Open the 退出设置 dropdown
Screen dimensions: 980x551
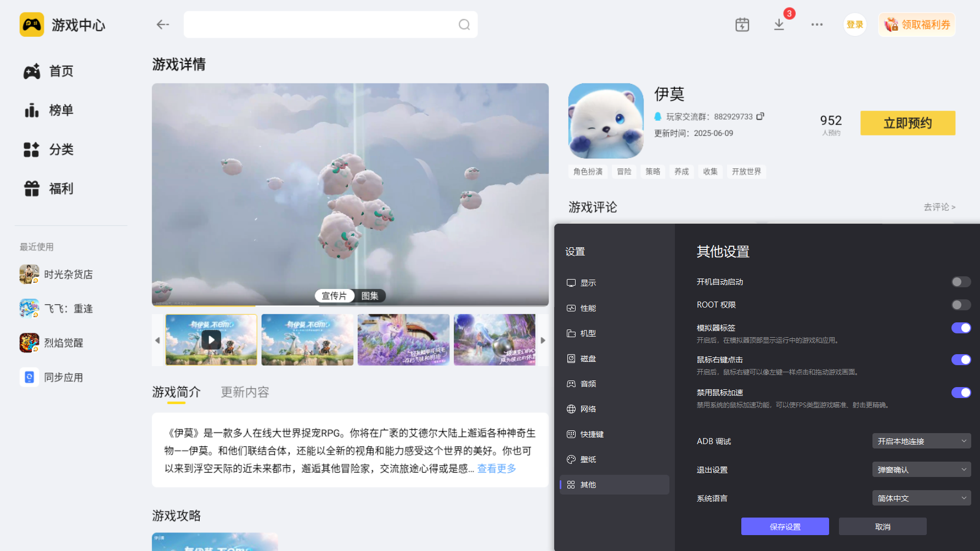921,469
